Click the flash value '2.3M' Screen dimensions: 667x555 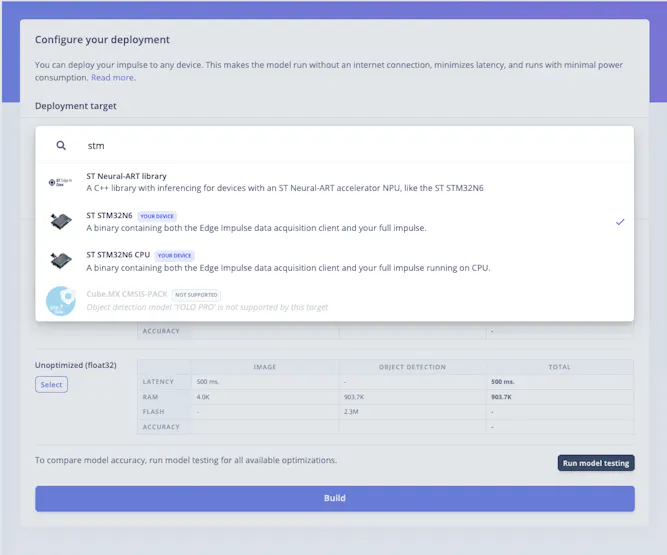(x=351, y=412)
